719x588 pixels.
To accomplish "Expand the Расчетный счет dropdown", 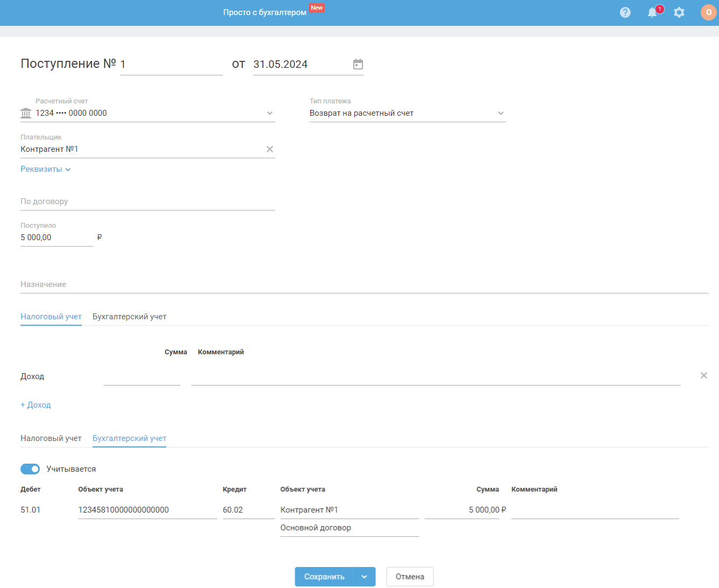I will pos(270,113).
